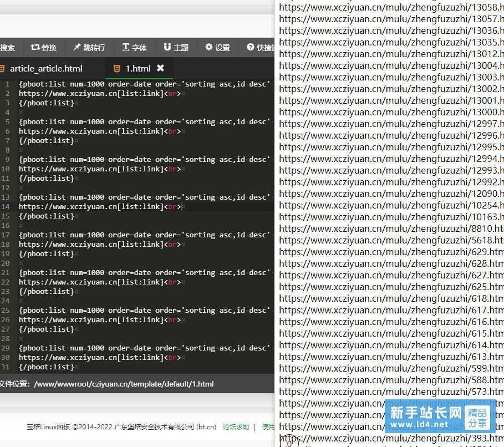
Task: Click the URL ending in zhengfuzuzhi/10254
Action: point(391,205)
